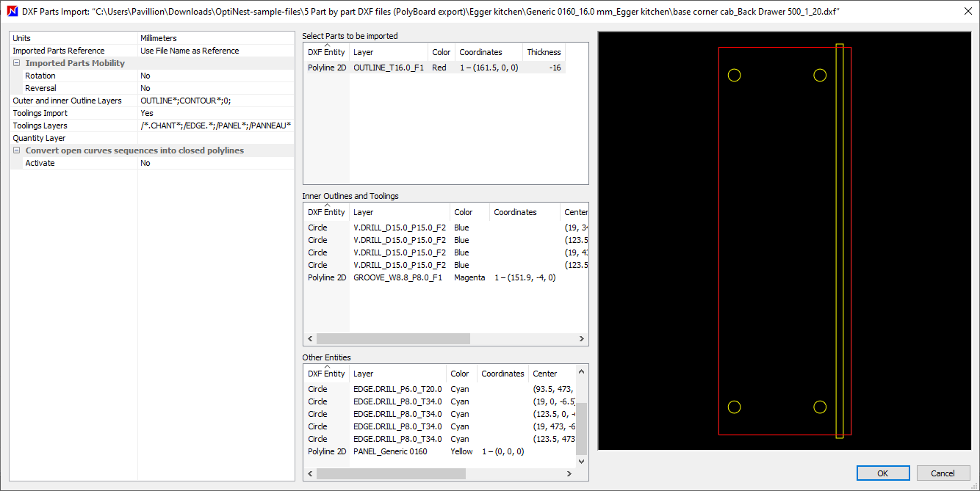Sort parts by DXF Entity column header
This screenshot has height=491, width=980.
click(x=326, y=52)
